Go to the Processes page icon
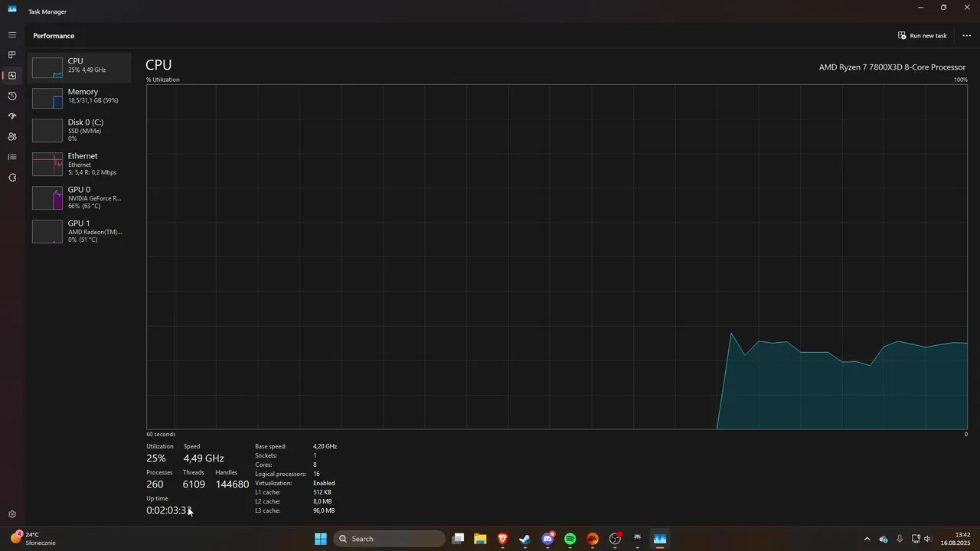Screen dimensions: 980x551 tap(12, 55)
